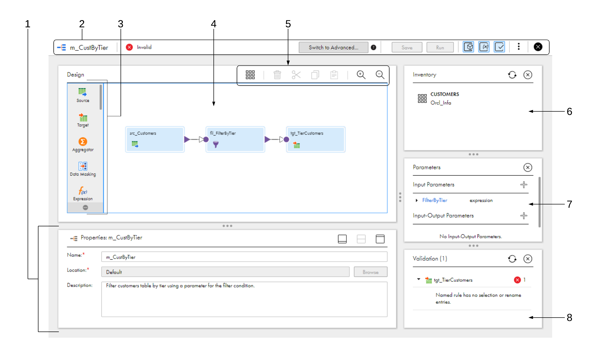Click the transformation palette scrollbar
This screenshot has height=364, width=604.
click(101, 98)
